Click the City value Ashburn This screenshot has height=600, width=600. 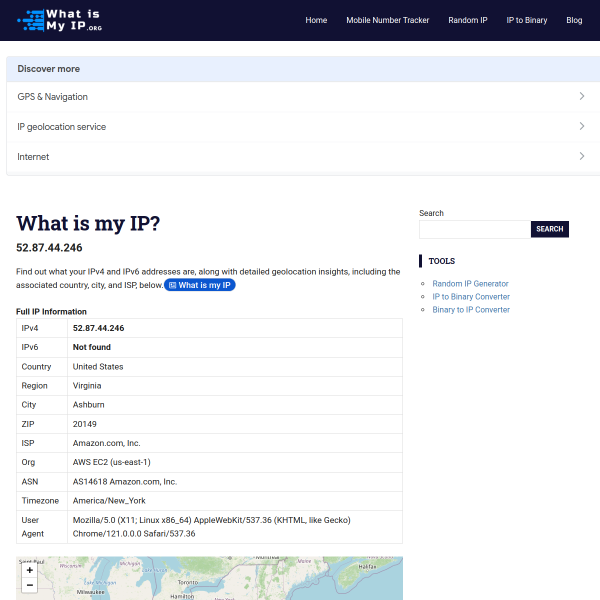click(x=88, y=405)
